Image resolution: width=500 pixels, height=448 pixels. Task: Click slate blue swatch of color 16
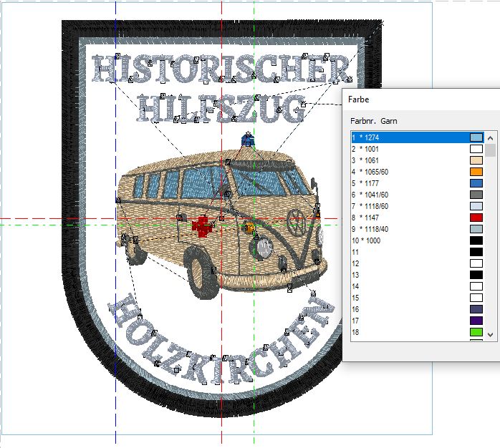click(x=476, y=309)
